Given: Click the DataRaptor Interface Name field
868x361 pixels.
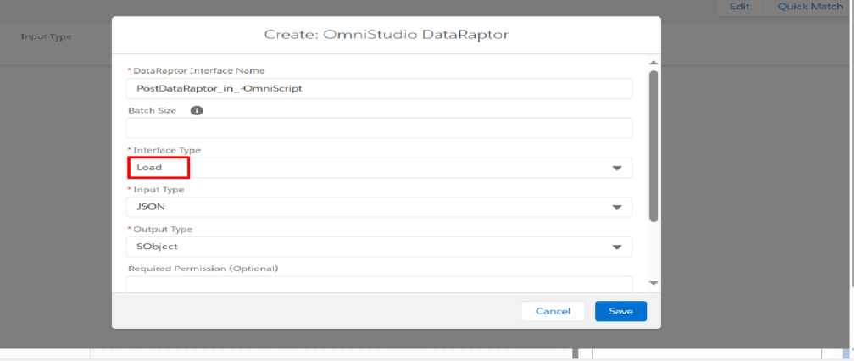Looking at the screenshot, I should pos(379,89).
